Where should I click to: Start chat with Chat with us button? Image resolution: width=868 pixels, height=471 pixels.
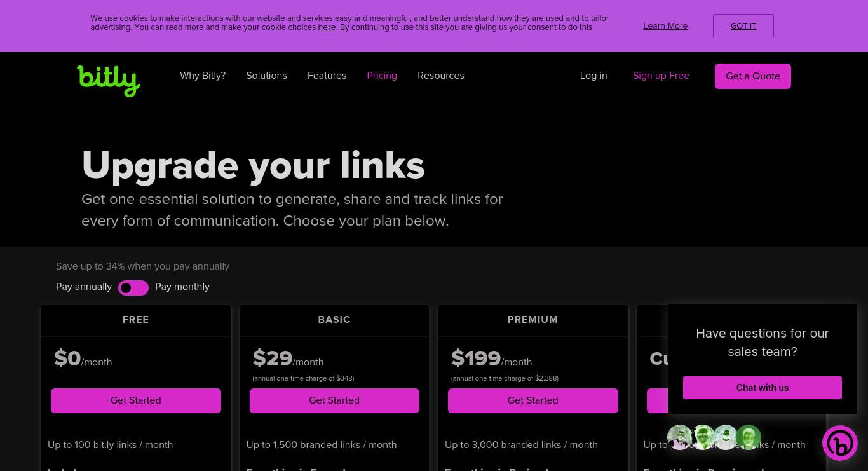tap(763, 388)
